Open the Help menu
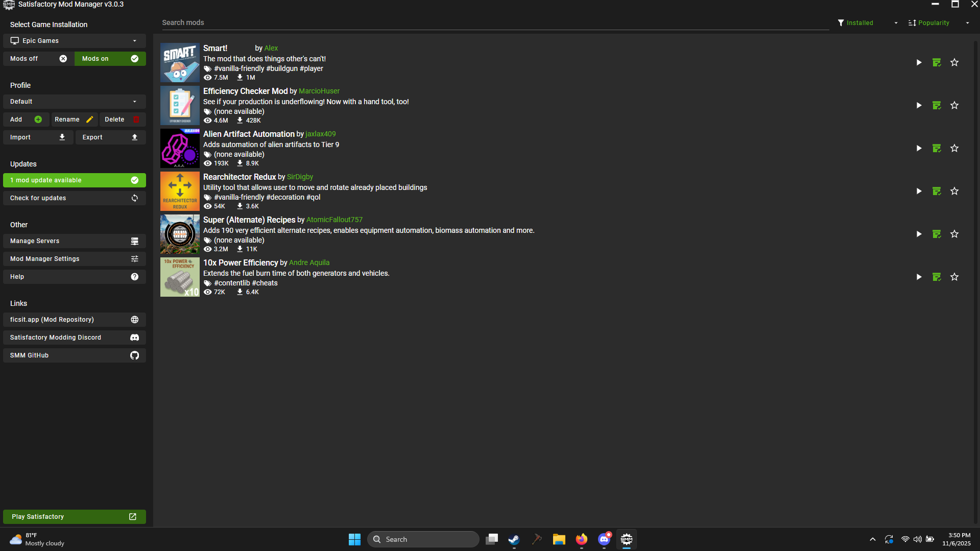 click(75, 277)
